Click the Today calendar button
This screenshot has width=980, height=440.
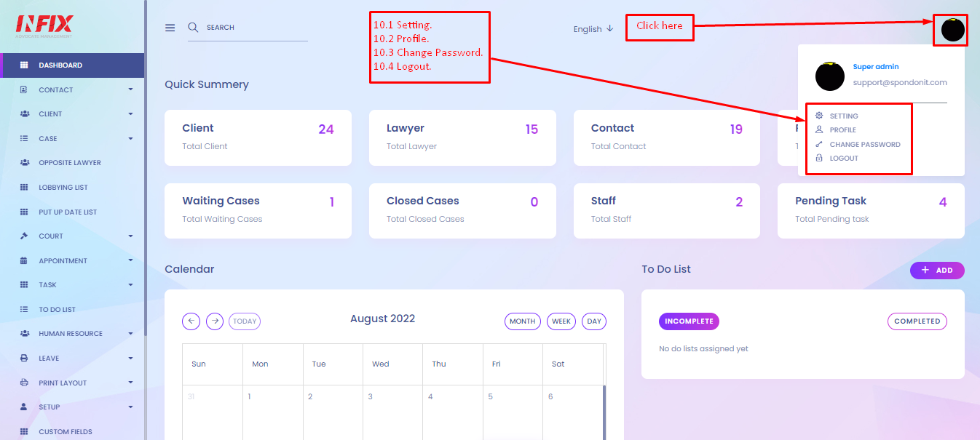245,321
